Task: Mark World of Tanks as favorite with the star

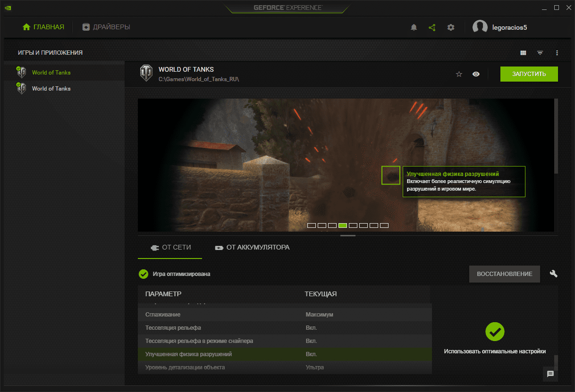Action: coord(459,74)
